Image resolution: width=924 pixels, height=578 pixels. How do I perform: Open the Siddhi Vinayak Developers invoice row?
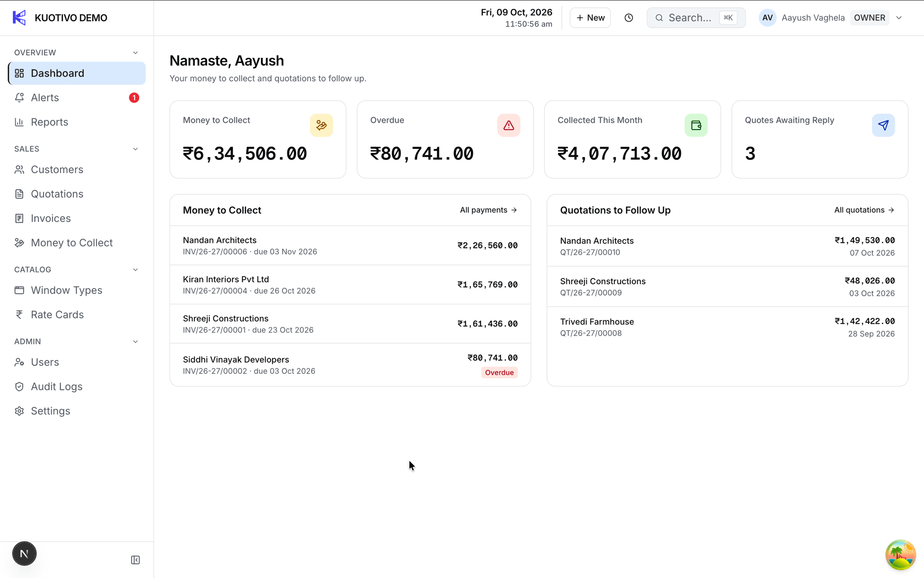[350, 365]
